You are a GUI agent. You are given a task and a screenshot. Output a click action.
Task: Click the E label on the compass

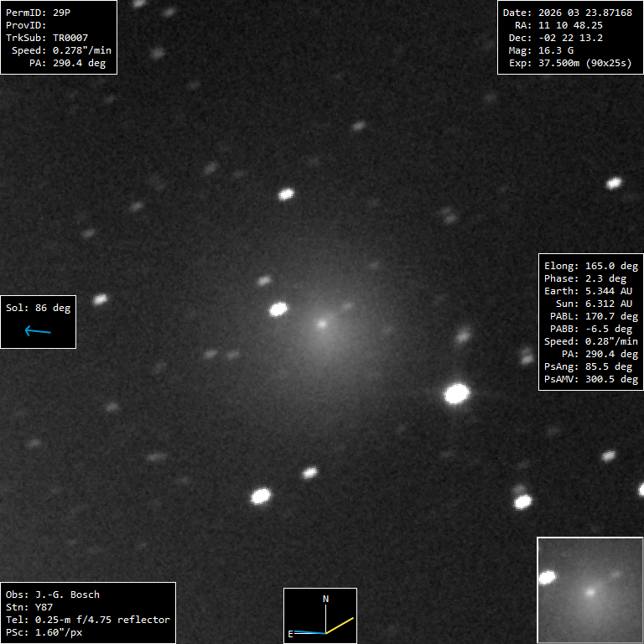290,634
